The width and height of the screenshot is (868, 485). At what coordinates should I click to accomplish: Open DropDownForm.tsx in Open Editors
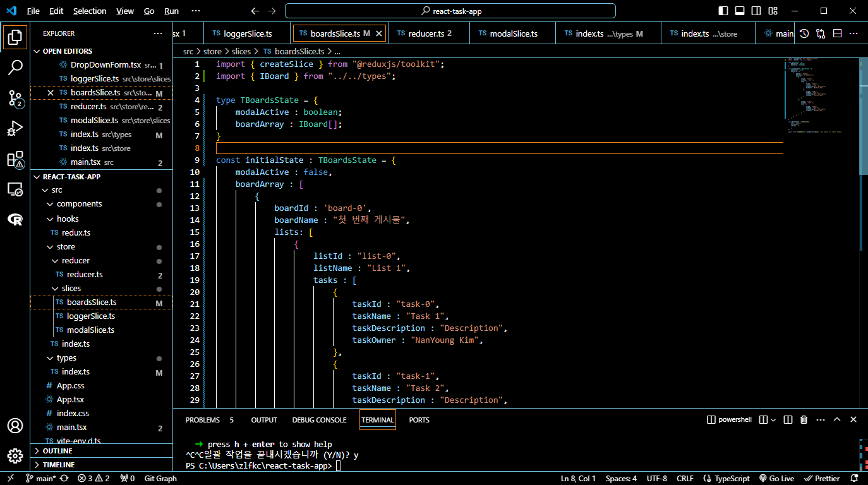click(101, 65)
